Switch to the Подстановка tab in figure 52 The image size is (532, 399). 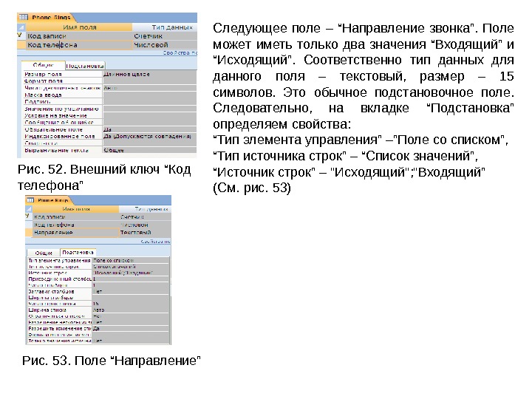(85, 66)
